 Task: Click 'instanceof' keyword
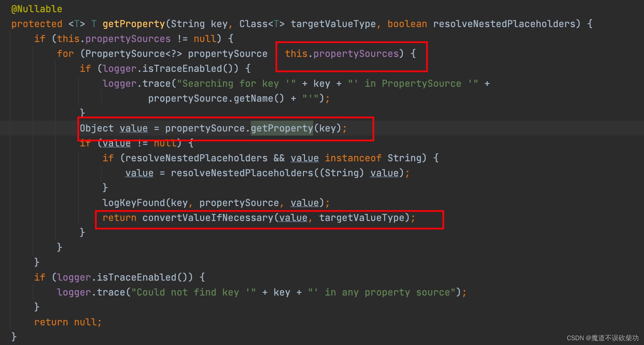click(353, 158)
